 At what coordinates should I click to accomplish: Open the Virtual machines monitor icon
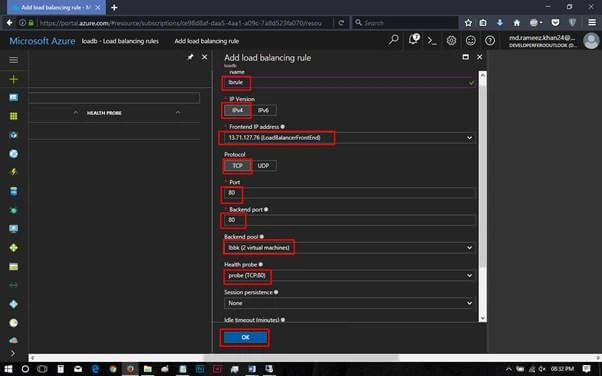[13, 229]
